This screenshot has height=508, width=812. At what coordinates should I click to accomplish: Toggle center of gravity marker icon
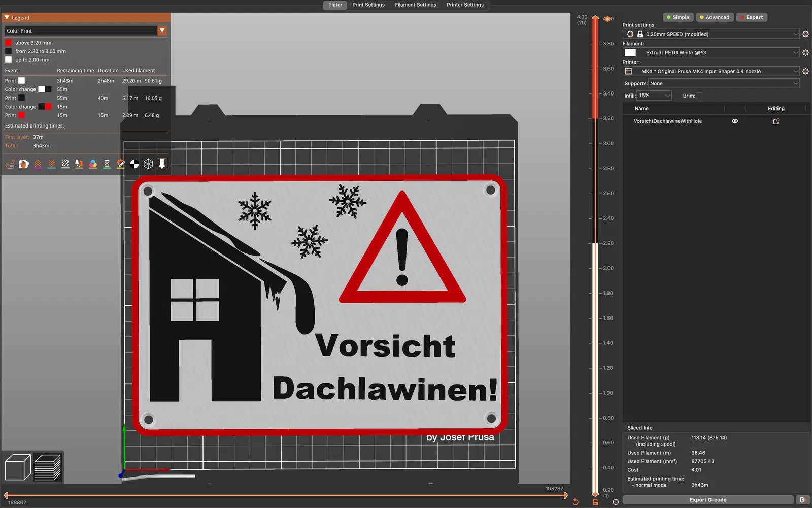click(134, 164)
